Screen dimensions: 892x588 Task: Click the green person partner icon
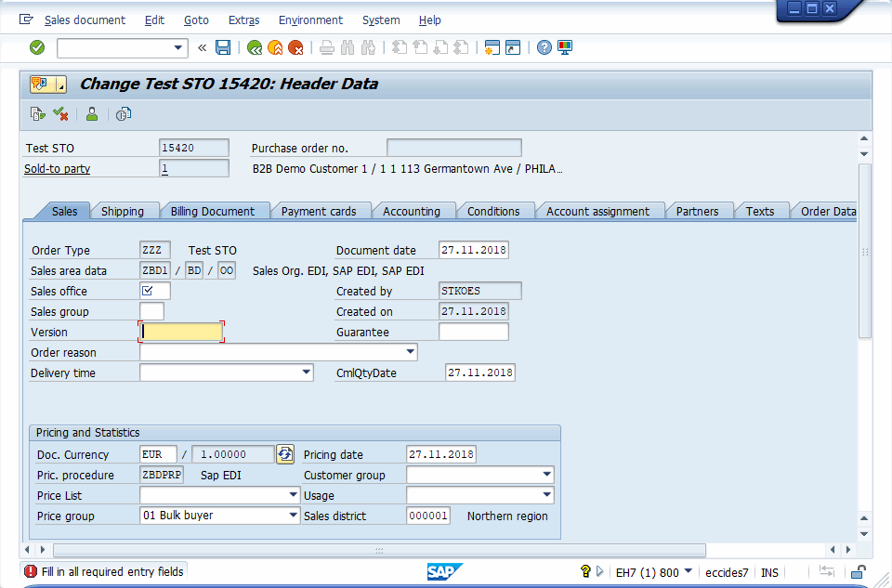click(x=92, y=114)
